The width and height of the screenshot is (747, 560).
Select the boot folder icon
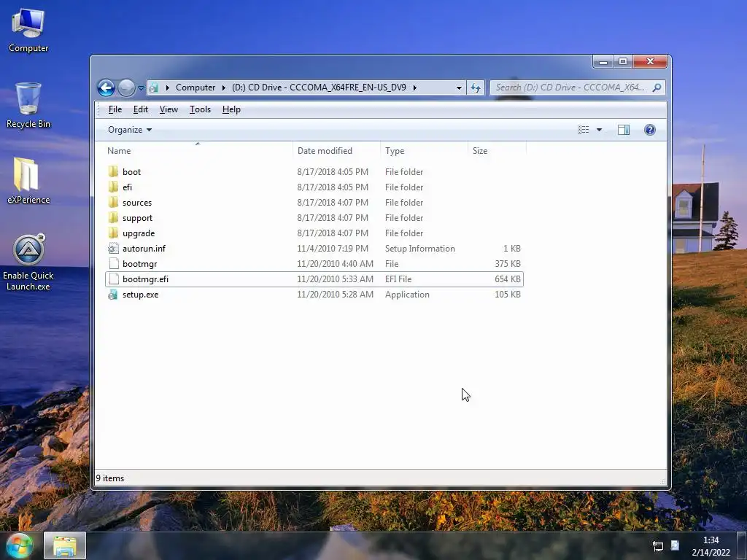(x=113, y=172)
